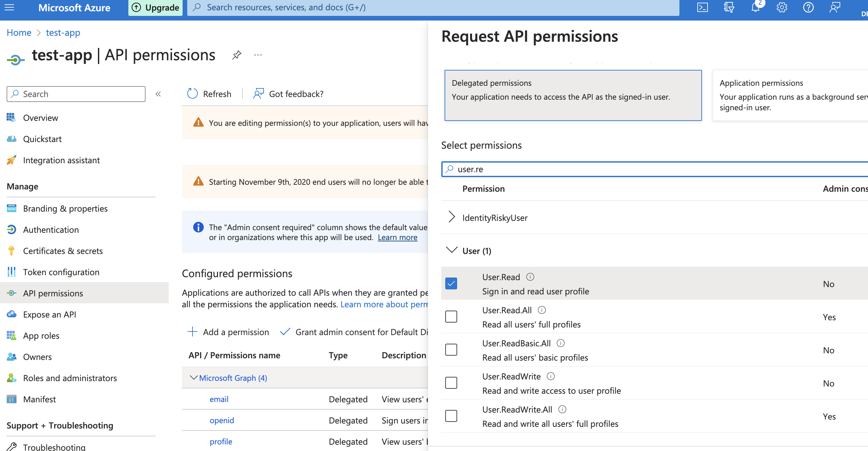Open the email permission
Viewport: 868px width, 451px height.
(219, 399)
